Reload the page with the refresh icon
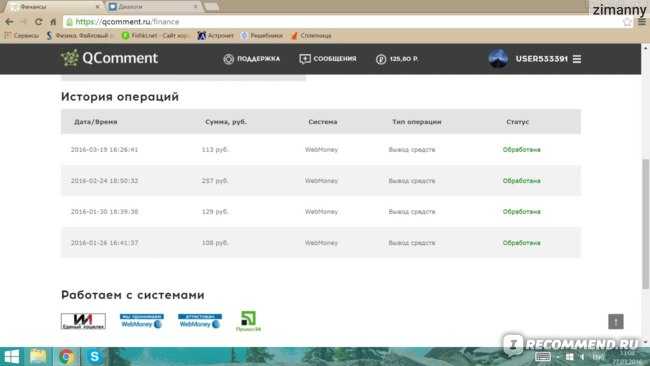Screen dimensions: 650x366 [39, 22]
